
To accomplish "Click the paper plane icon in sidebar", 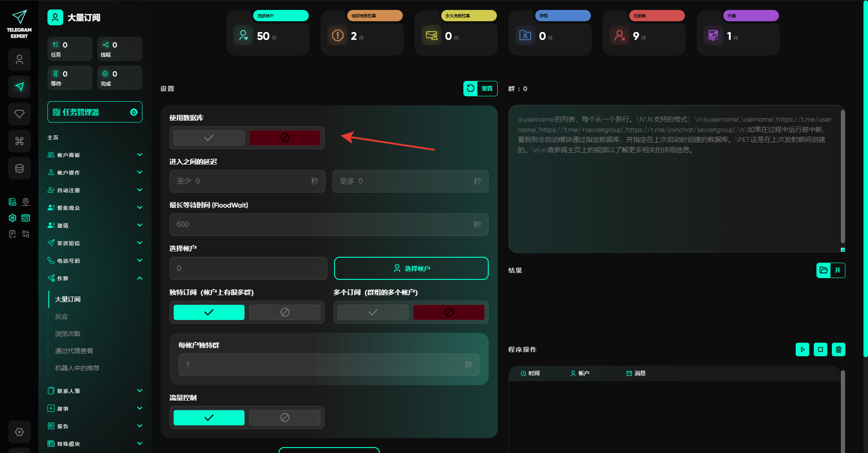I will (19, 87).
